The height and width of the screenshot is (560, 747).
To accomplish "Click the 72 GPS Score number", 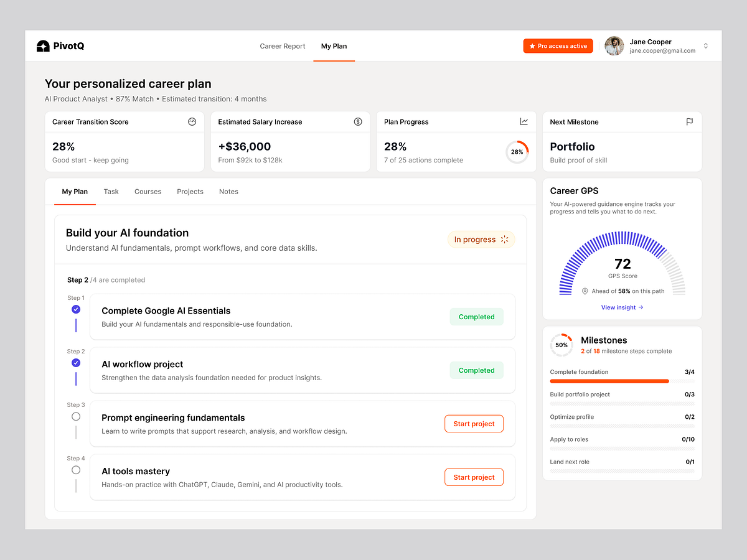I will [622, 264].
